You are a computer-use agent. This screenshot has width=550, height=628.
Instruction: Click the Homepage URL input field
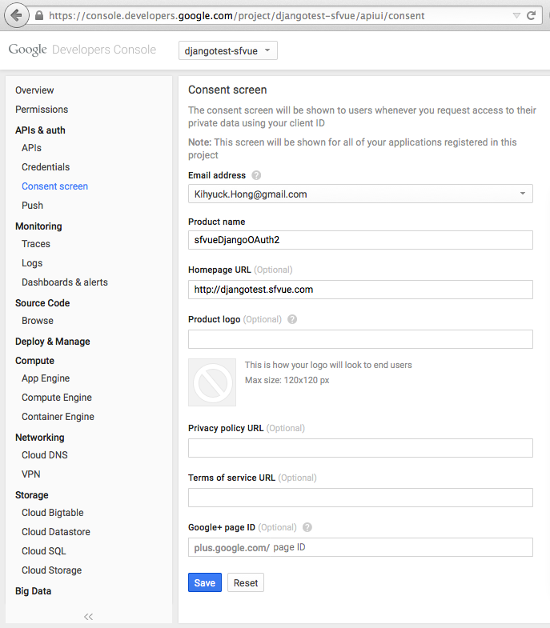click(x=360, y=290)
